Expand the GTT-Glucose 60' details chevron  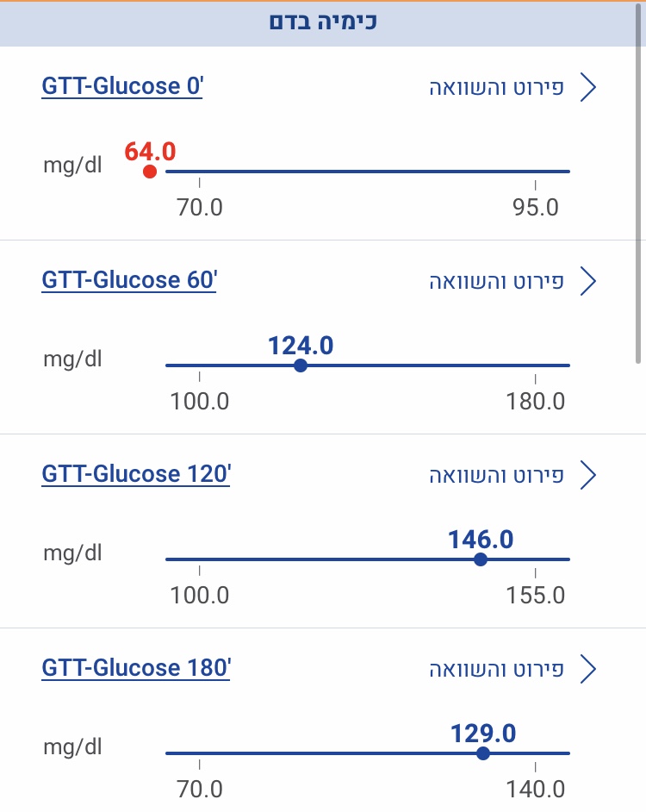589,281
